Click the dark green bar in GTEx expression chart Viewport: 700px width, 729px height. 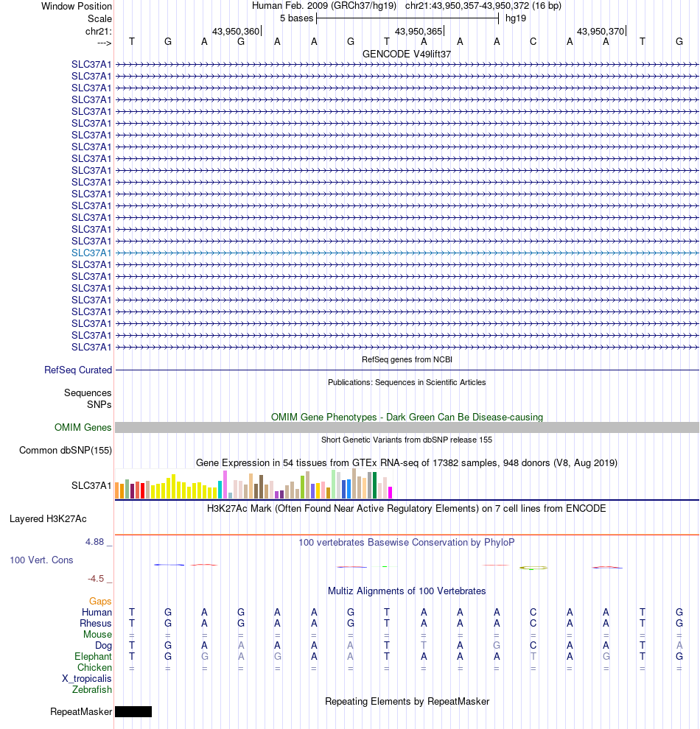tap(375, 485)
